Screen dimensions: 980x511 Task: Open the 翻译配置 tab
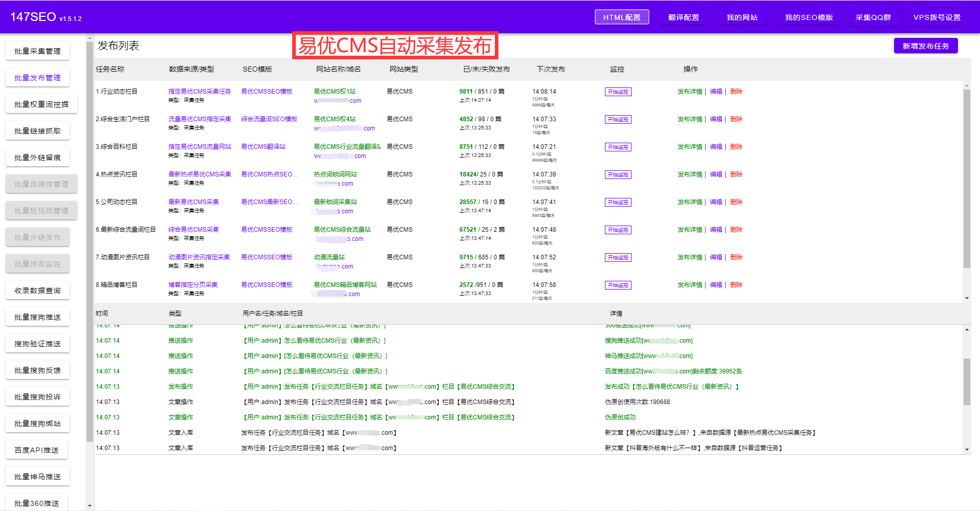684,17
